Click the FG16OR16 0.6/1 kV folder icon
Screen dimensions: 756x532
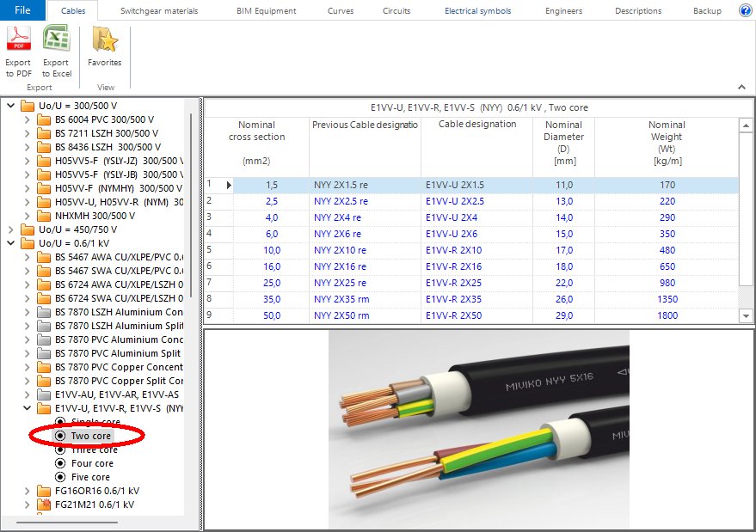tap(44, 491)
